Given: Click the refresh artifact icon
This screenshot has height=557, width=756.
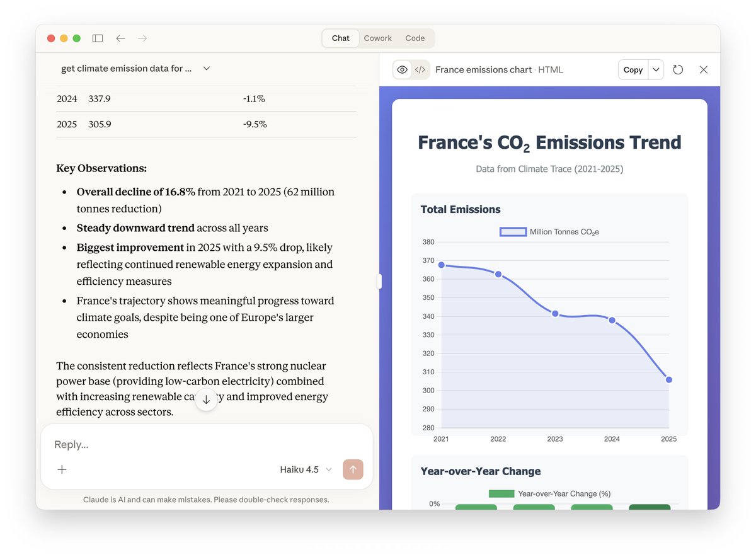Looking at the screenshot, I should point(677,69).
